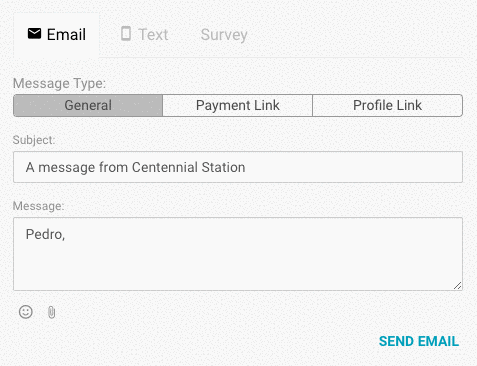Switch to the Email tab
Viewport: 477px width, 366px height.
tap(56, 35)
